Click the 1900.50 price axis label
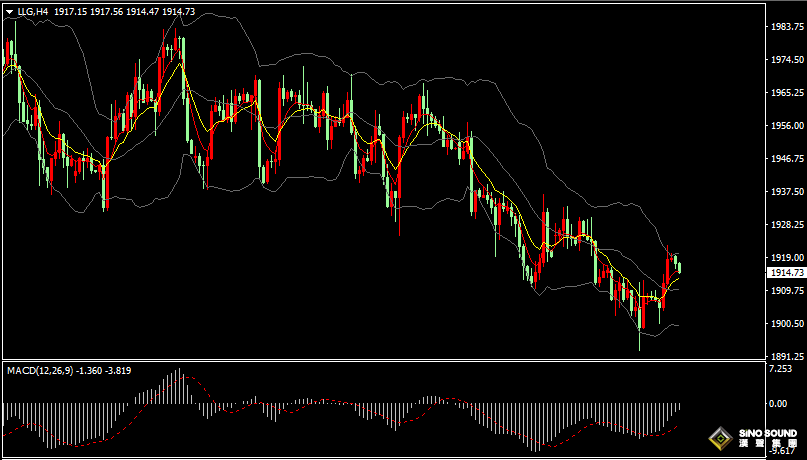Image resolution: width=807 pixels, height=460 pixels. [786, 323]
